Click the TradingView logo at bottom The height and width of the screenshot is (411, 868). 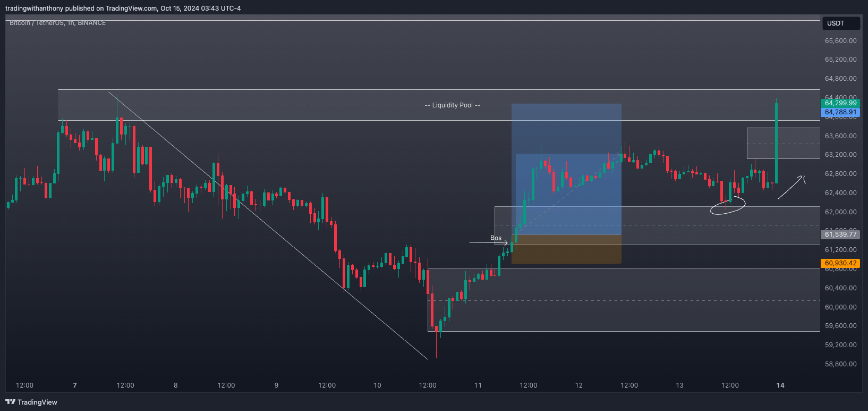pos(31,402)
